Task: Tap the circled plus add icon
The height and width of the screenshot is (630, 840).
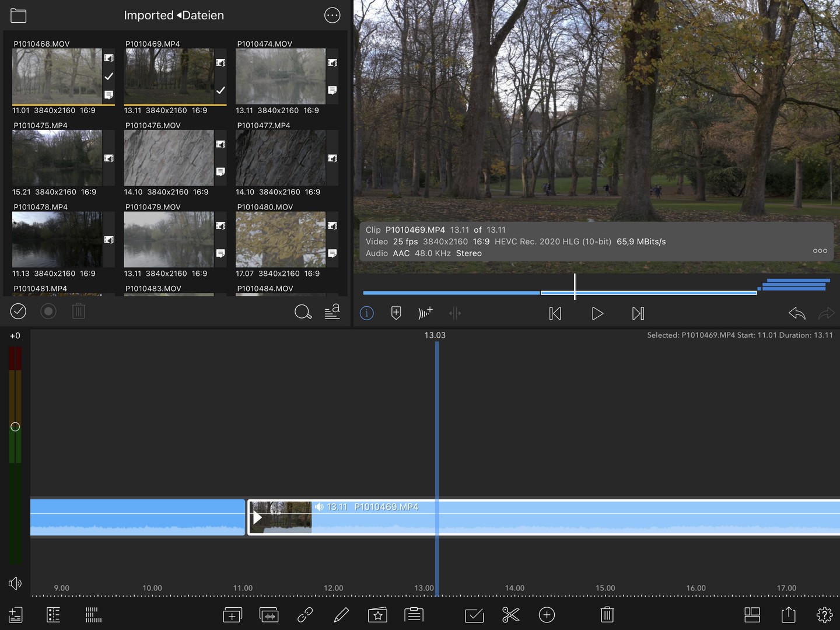Action: click(547, 615)
